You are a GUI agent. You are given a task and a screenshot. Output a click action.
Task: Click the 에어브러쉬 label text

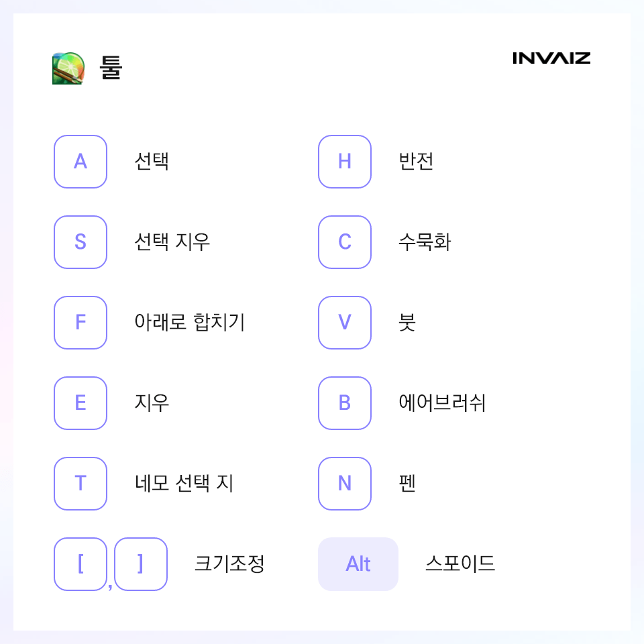point(442,403)
